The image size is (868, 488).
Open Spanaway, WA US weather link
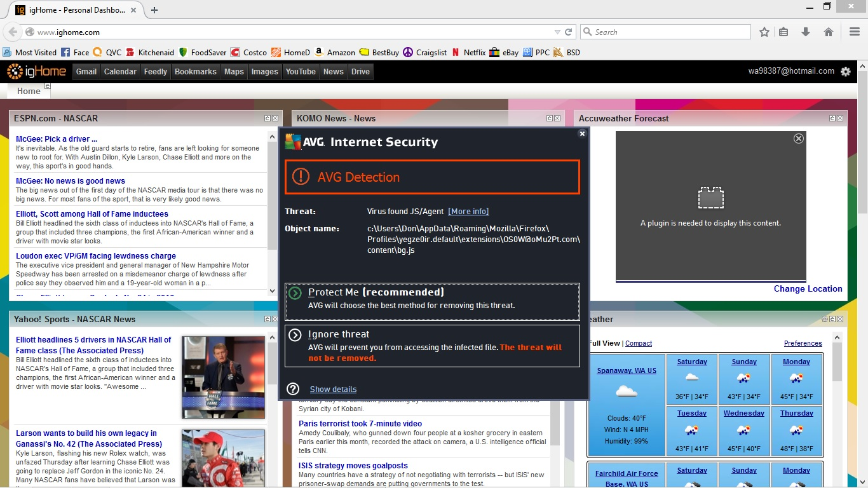(x=627, y=370)
